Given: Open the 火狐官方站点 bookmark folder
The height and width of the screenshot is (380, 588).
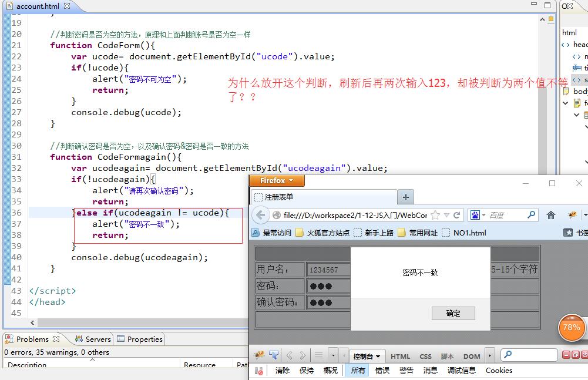Looking at the screenshot, I should click(x=323, y=233).
